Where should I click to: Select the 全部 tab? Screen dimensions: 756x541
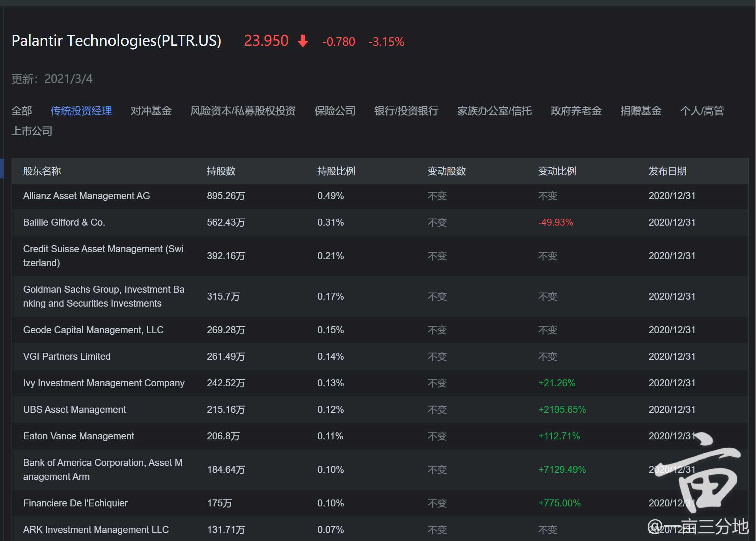pos(22,111)
